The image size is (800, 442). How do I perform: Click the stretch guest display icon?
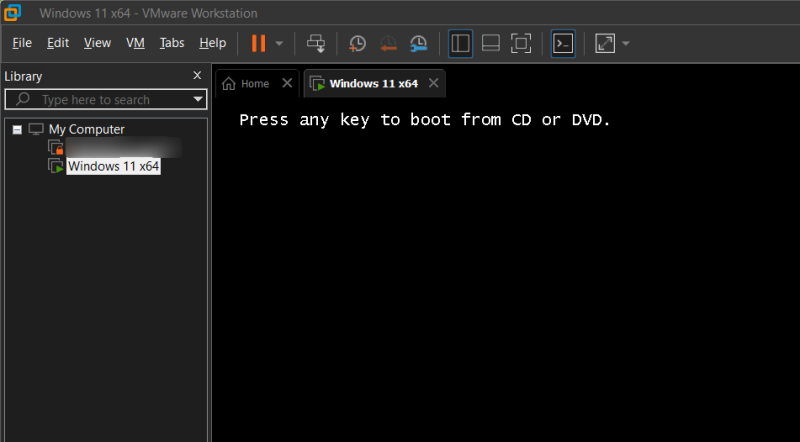pyautogui.click(x=605, y=43)
